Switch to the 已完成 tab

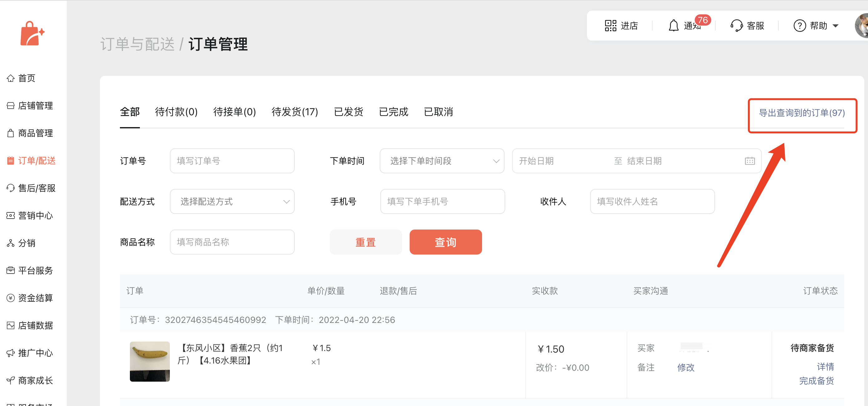point(393,112)
